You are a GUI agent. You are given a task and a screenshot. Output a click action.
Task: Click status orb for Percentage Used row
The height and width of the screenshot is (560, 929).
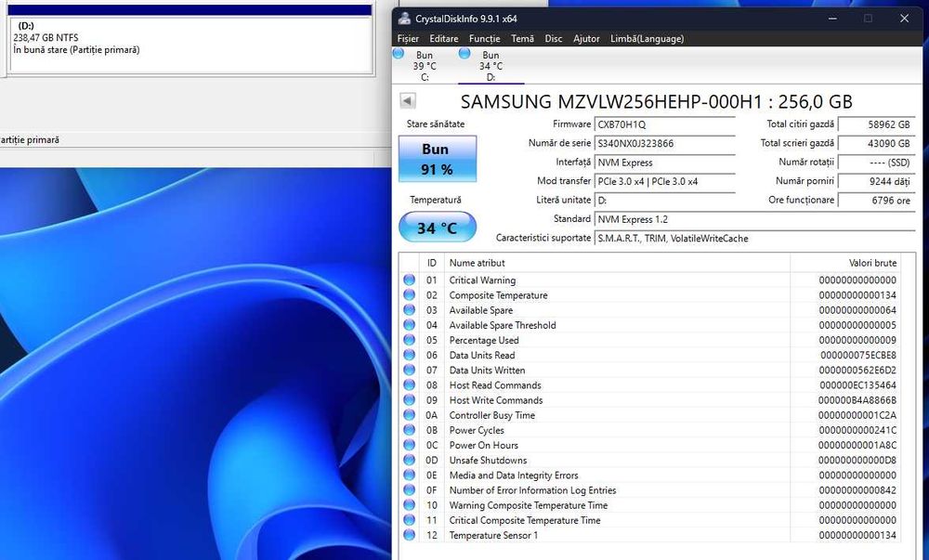coord(410,340)
